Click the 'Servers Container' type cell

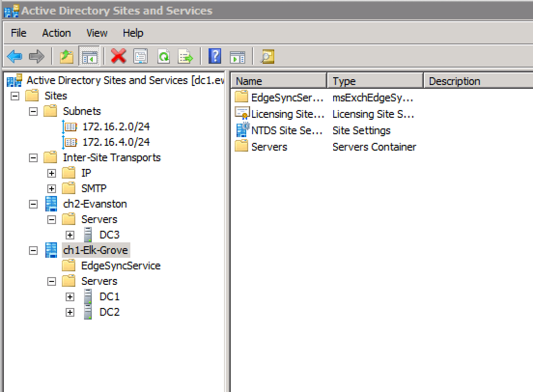click(x=374, y=147)
